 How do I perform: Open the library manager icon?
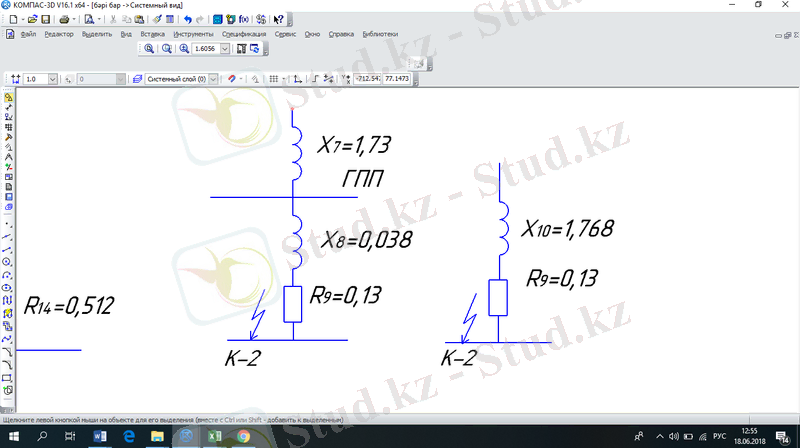pos(217,19)
